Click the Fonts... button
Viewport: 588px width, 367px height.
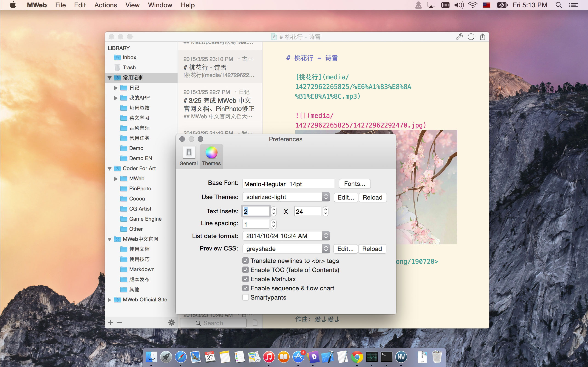click(x=354, y=184)
